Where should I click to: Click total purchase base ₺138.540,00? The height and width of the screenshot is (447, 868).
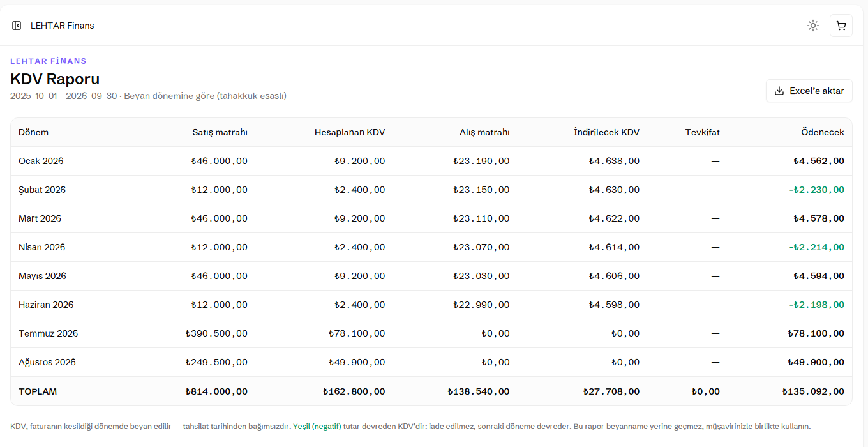click(479, 391)
